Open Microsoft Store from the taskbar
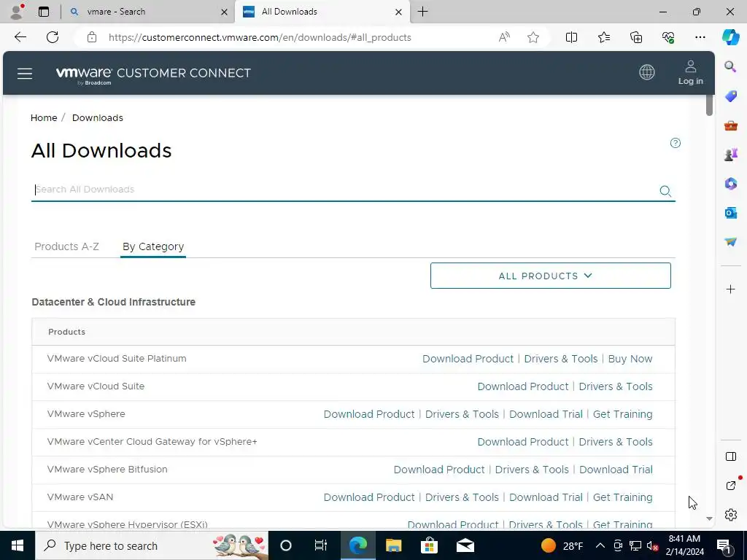This screenshot has width=747, height=560. (429, 545)
